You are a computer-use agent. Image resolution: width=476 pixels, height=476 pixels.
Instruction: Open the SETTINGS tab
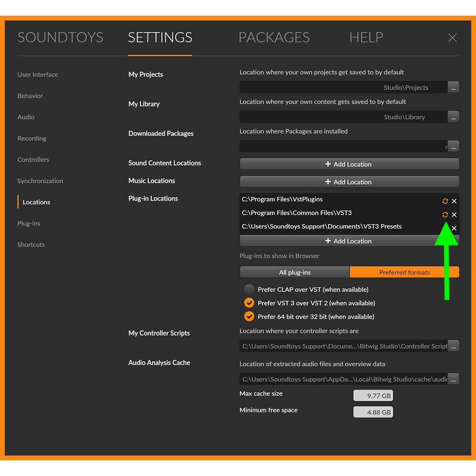(160, 38)
